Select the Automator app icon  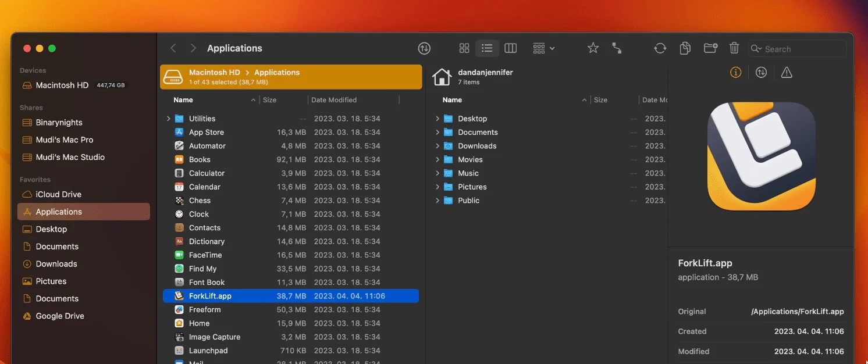[179, 146]
